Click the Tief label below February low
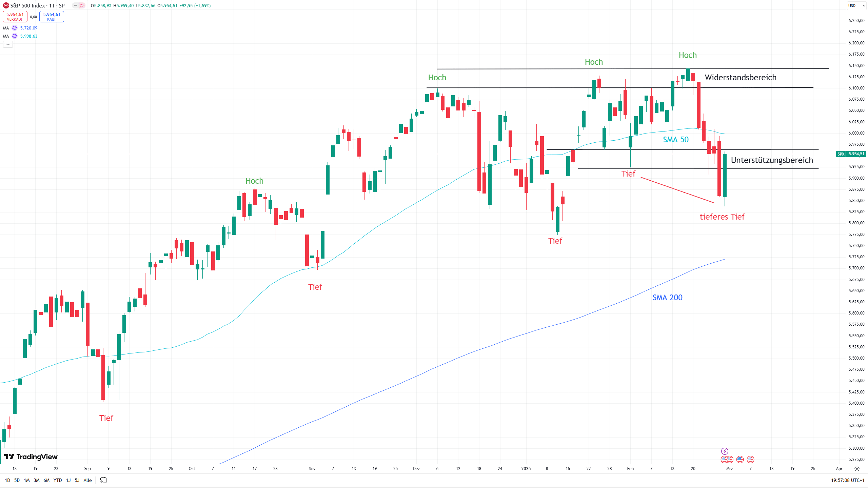Image resolution: width=868 pixels, height=488 pixels. point(628,174)
